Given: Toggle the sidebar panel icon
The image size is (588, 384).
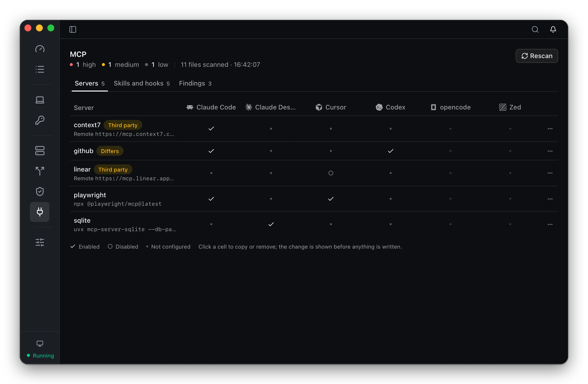Looking at the screenshot, I should pos(73,29).
